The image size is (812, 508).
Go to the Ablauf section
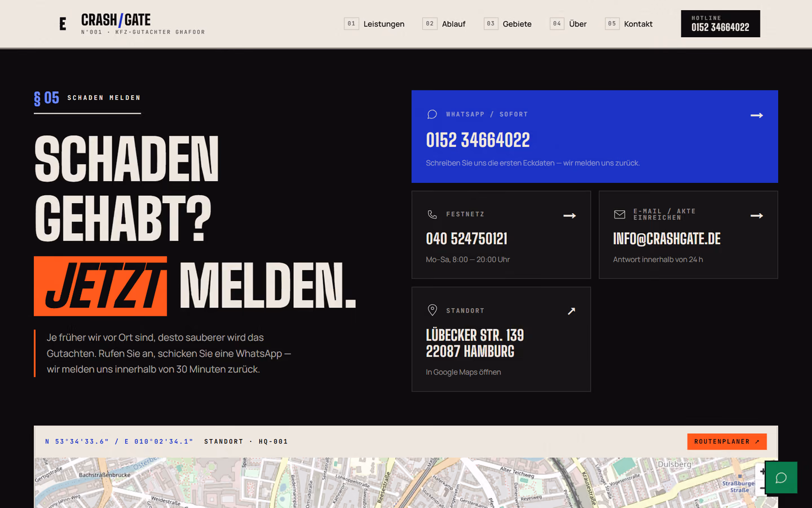coord(444,24)
